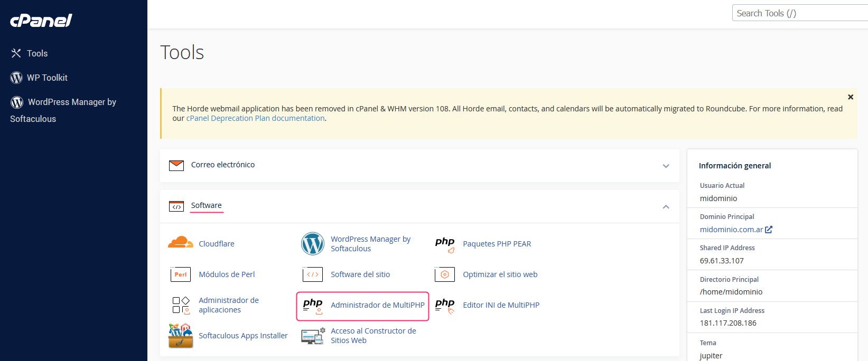Collapse the Software section chevron
The image size is (868, 361).
pos(666,207)
